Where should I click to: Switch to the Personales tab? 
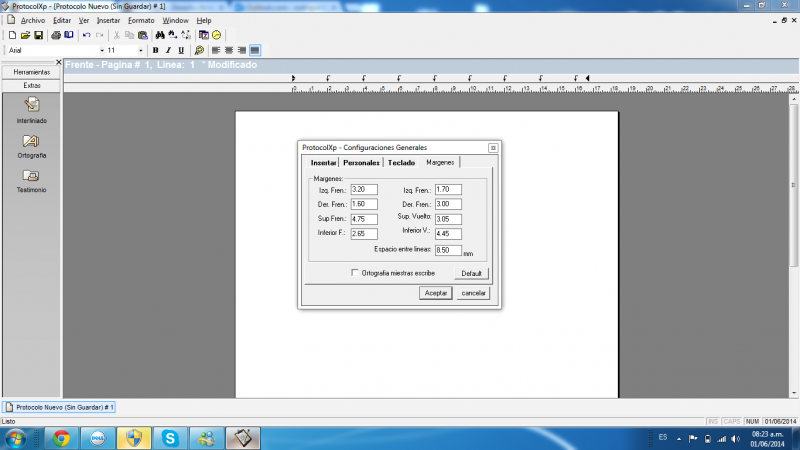361,163
